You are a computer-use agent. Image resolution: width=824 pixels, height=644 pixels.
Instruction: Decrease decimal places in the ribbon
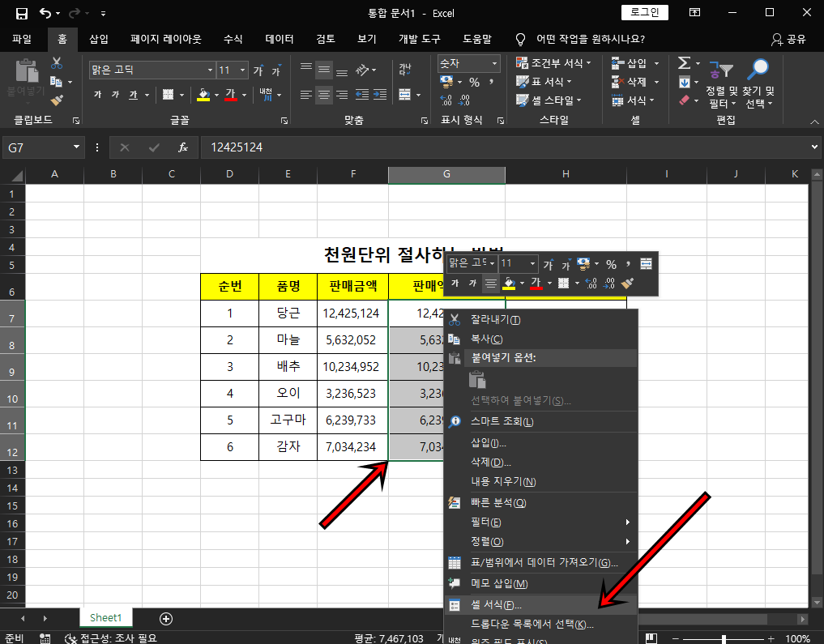coord(464,100)
